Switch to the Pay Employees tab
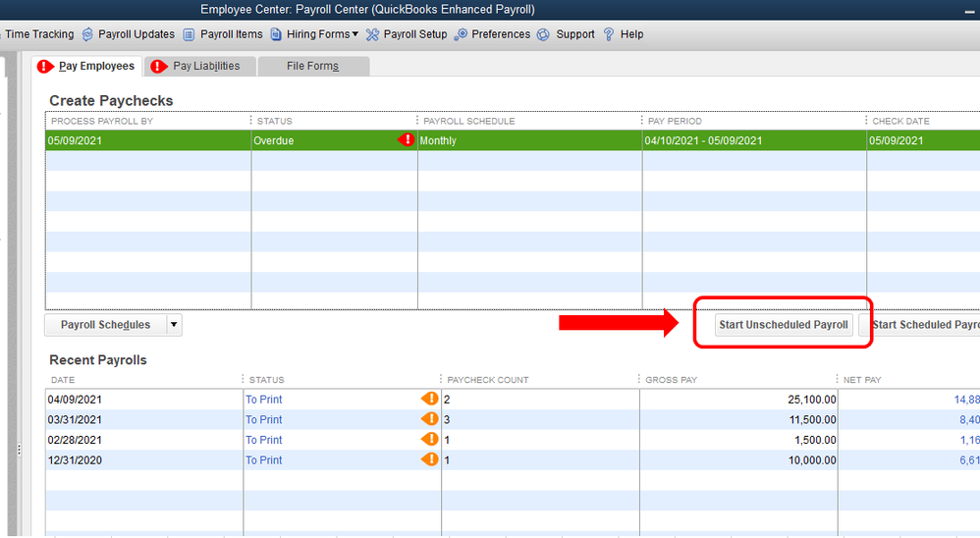This screenshot has width=980, height=538. tap(86, 66)
